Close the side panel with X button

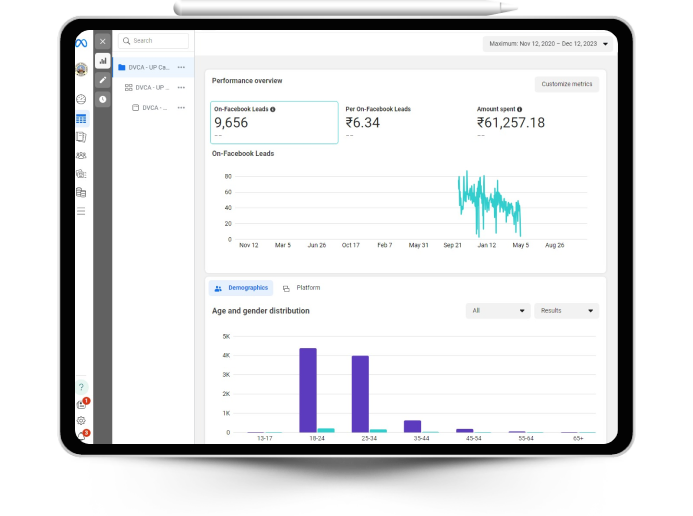pyautogui.click(x=102, y=42)
